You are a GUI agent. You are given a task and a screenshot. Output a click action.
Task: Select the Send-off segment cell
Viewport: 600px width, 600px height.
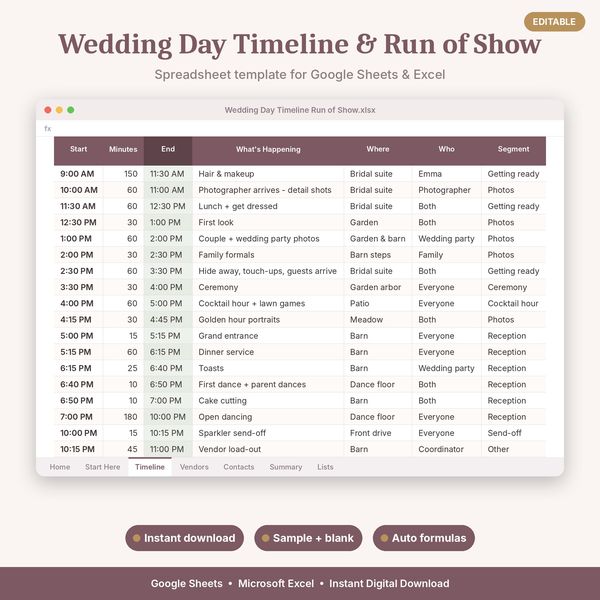tap(514, 433)
